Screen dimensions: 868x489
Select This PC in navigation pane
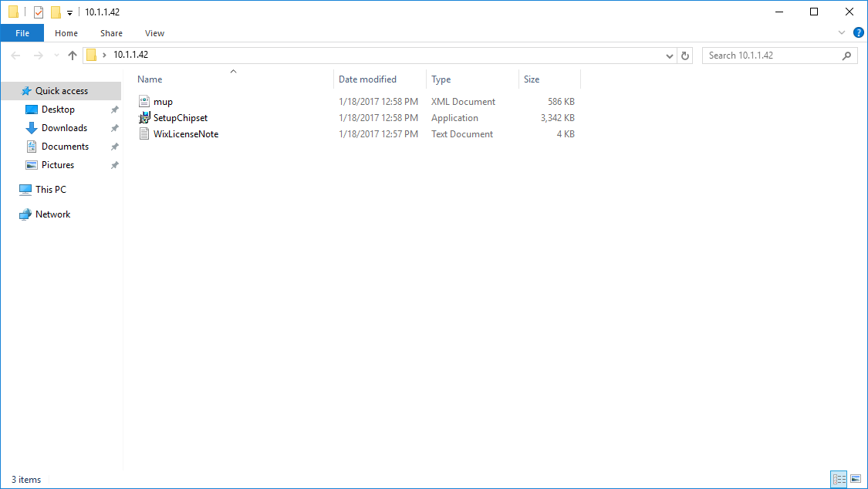[50, 190]
